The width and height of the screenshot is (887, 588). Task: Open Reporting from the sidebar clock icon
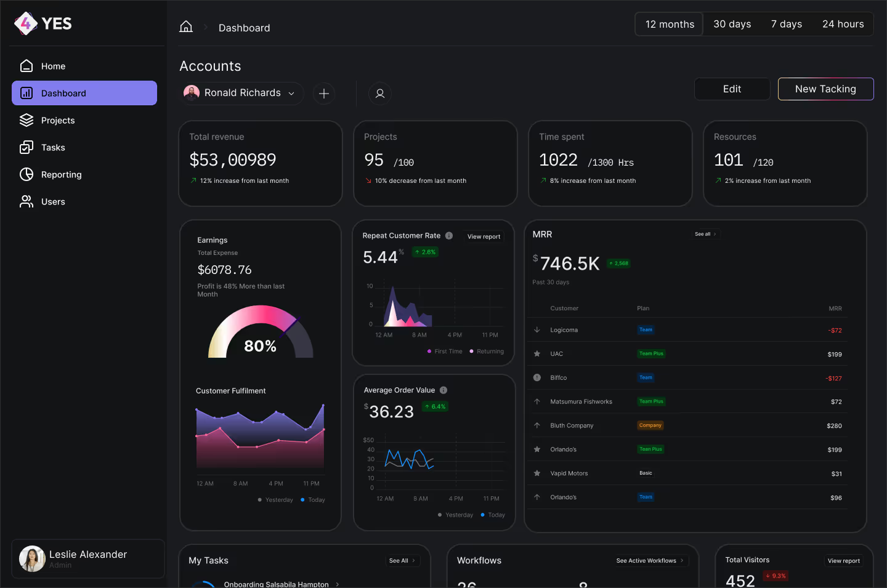27,174
